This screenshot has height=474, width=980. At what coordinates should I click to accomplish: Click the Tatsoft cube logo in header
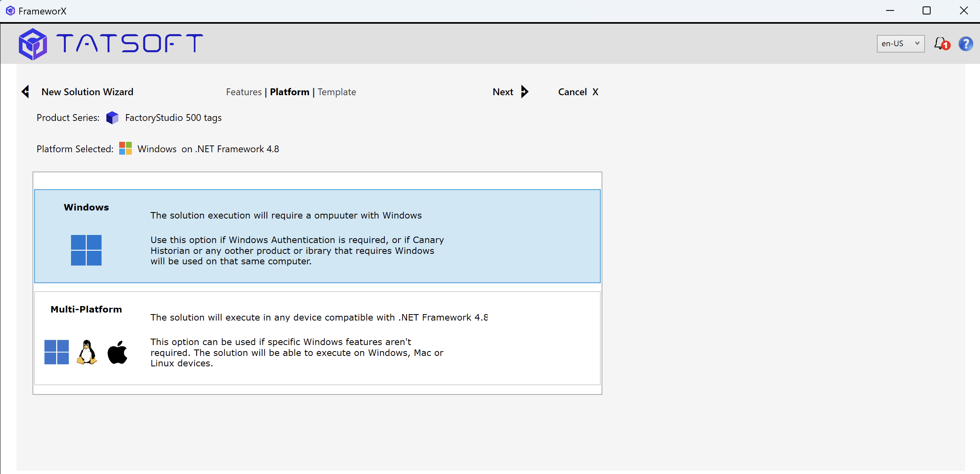click(x=33, y=44)
